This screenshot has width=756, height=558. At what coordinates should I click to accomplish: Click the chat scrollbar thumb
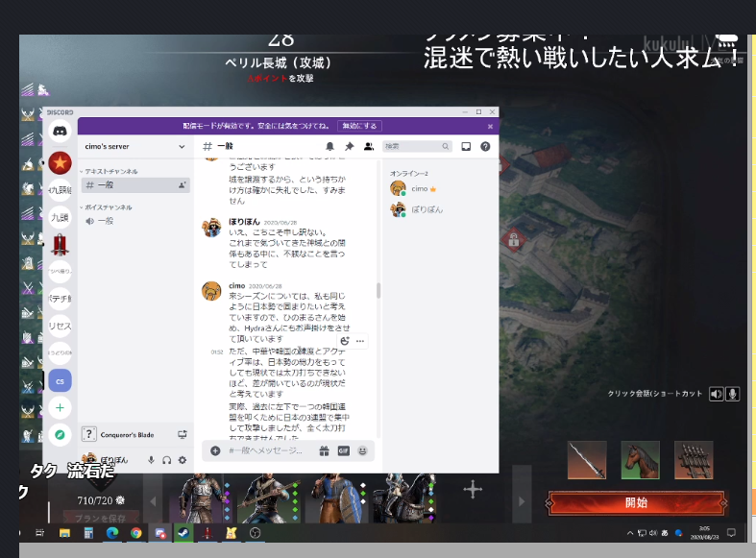(378, 291)
